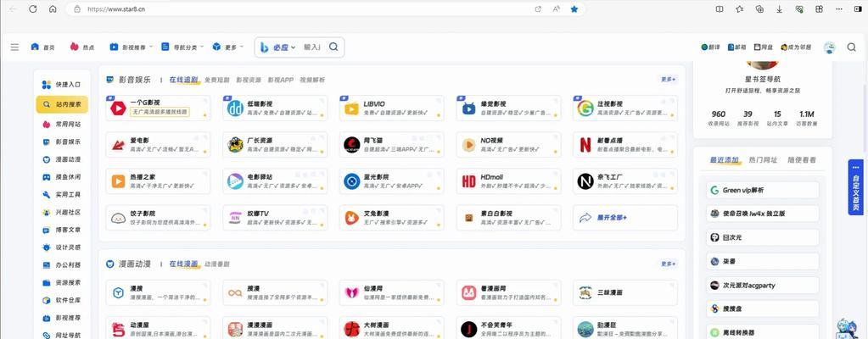Select 摸鱼休闲 in sidebar
The height and width of the screenshot is (339, 868).
coord(61,177)
